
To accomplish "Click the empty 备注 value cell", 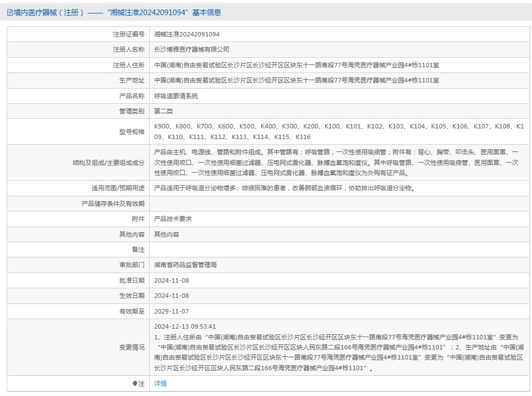I will [336, 250].
